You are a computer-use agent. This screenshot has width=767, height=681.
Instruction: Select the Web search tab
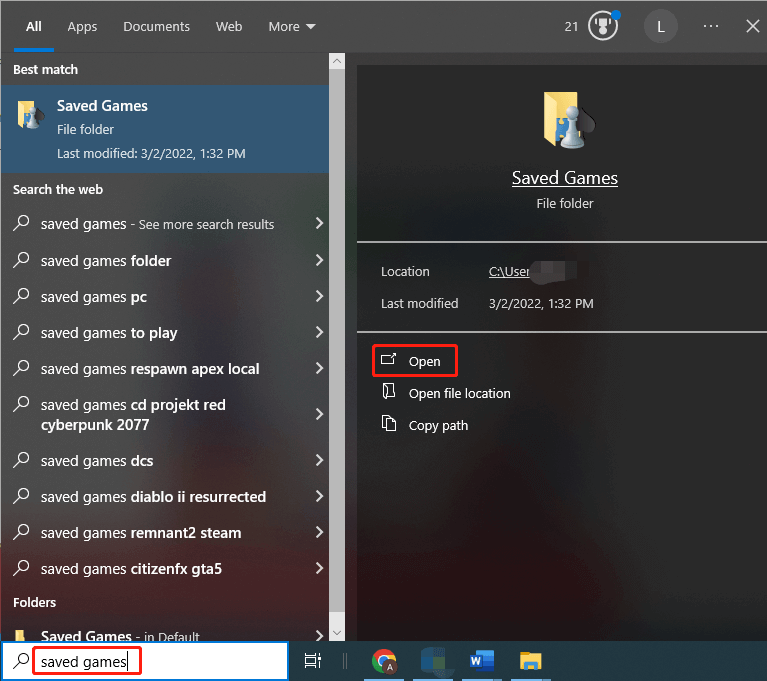[229, 27]
